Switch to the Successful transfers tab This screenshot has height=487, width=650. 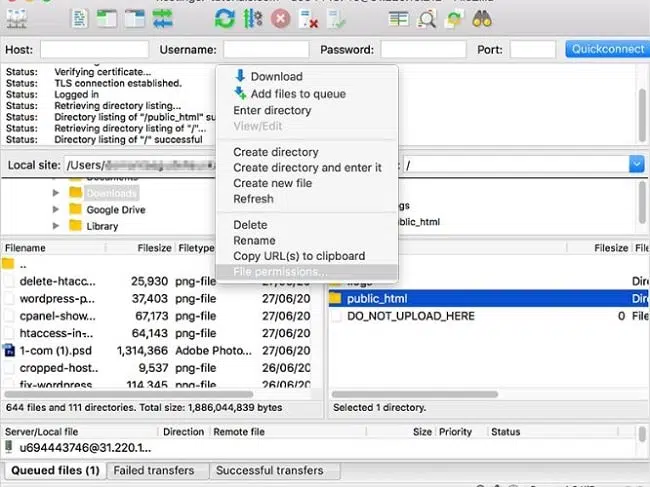(x=275, y=470)
